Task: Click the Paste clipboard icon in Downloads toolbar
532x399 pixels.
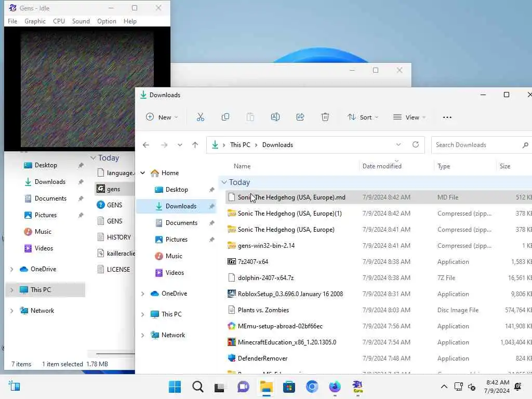Action: coord(250,117)
